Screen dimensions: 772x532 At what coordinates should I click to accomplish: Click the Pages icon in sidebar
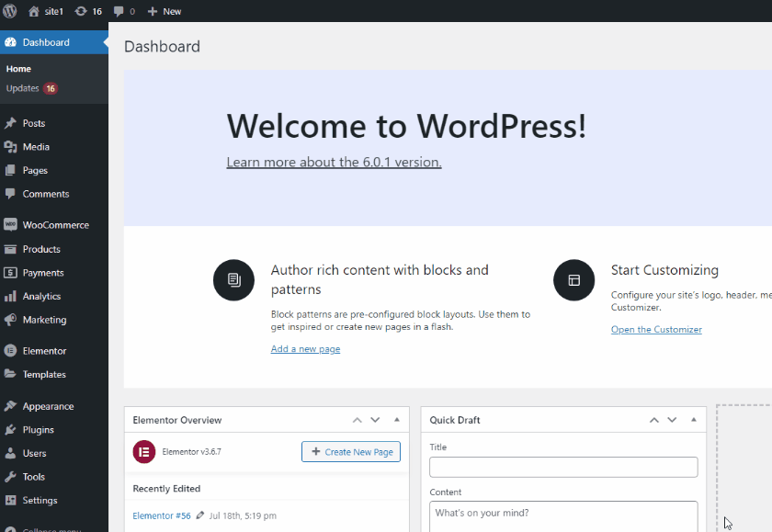(x=10, y=170)
